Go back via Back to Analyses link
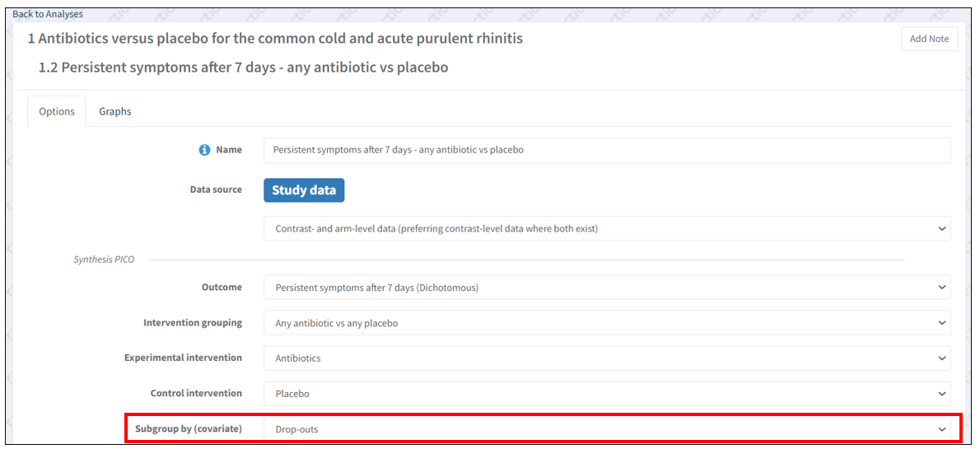Image resolution: width=980 pixels, height=449 pixels. (x=48, y=14)
